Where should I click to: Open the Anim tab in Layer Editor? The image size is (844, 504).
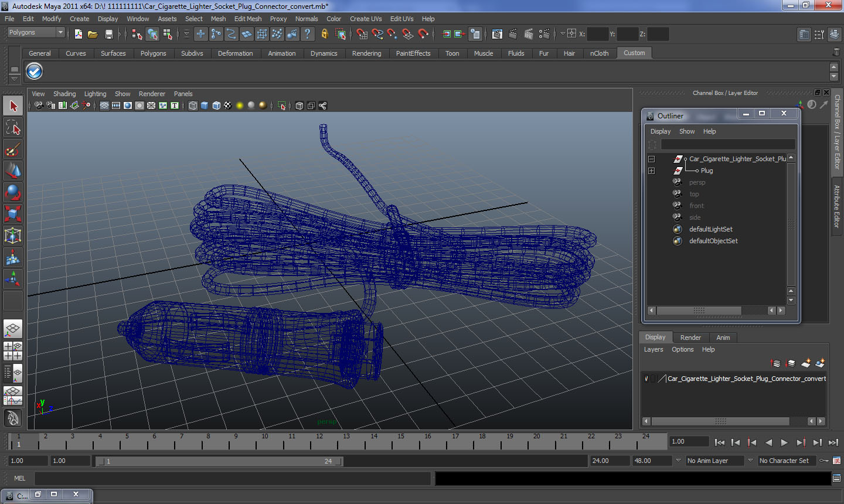723,338
